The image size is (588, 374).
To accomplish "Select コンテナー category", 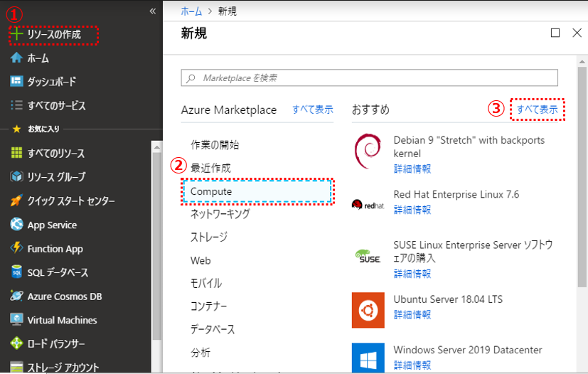I will [x=208, y=306].
